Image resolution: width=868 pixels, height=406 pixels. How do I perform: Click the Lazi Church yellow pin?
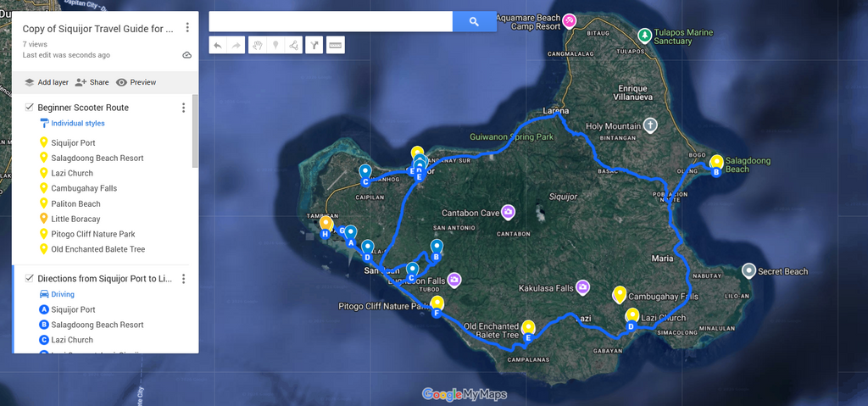pos(632,315)
